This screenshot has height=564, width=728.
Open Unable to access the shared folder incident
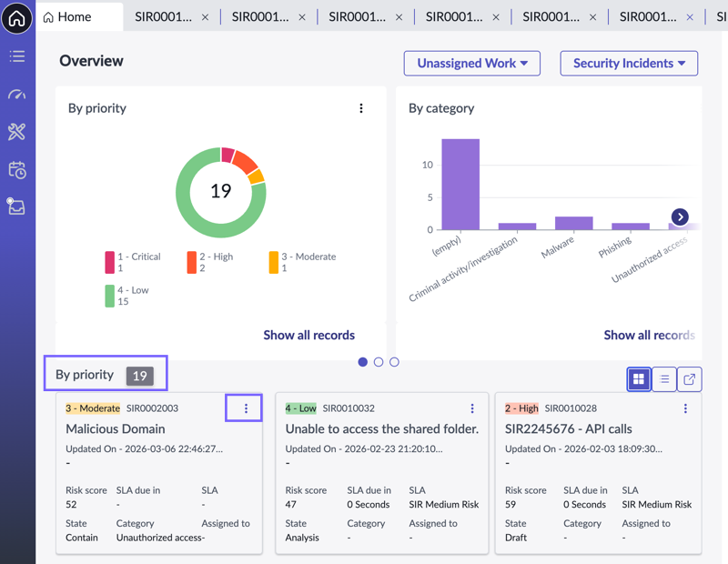pyautogui.click(x=381, y=429)
